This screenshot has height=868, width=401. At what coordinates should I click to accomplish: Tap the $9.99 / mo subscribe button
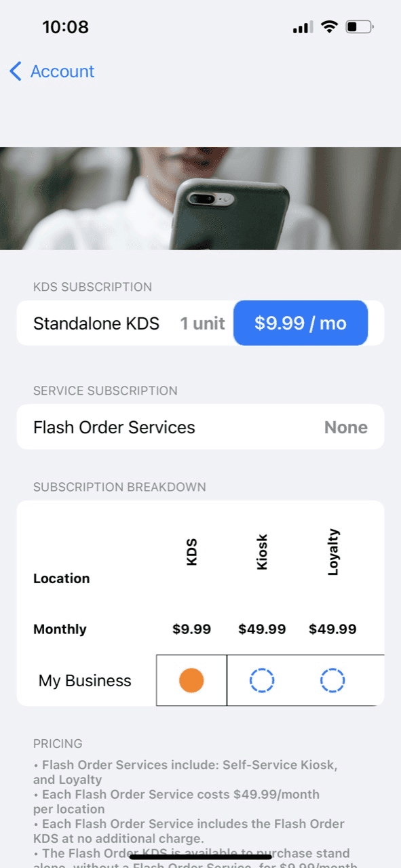point(301,323)
